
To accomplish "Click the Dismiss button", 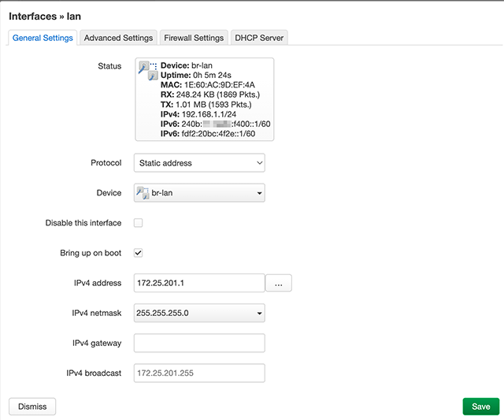I will pos(32,407).
